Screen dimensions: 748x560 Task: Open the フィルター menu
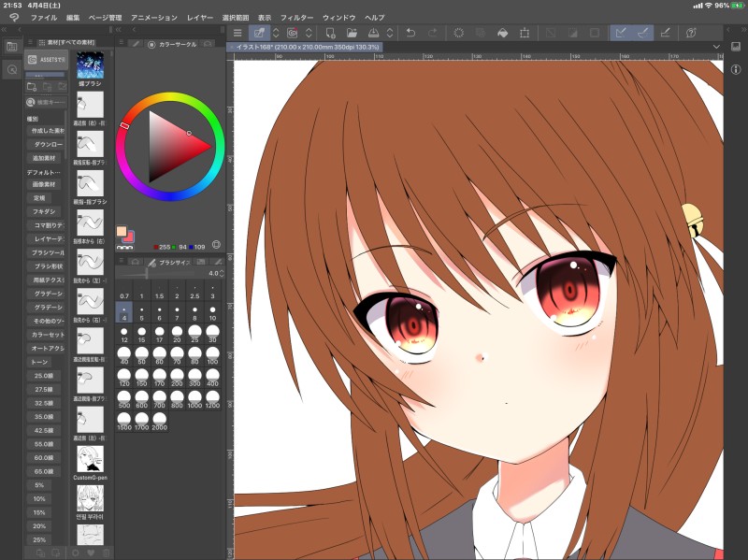296,18
